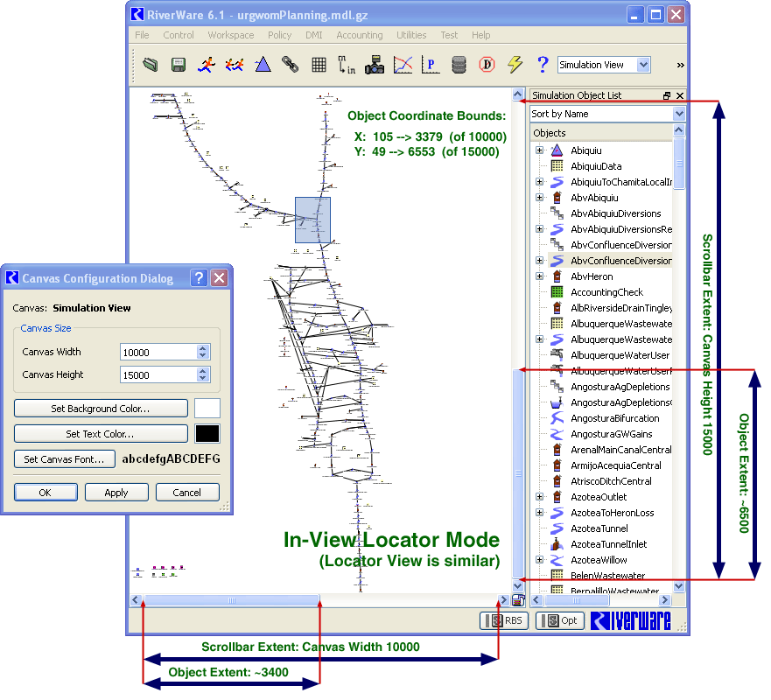The height and width of the screenshot is (700, 771).
Task: Click the AzoteaTunnelInlet diversion icon
Action: 557,544
